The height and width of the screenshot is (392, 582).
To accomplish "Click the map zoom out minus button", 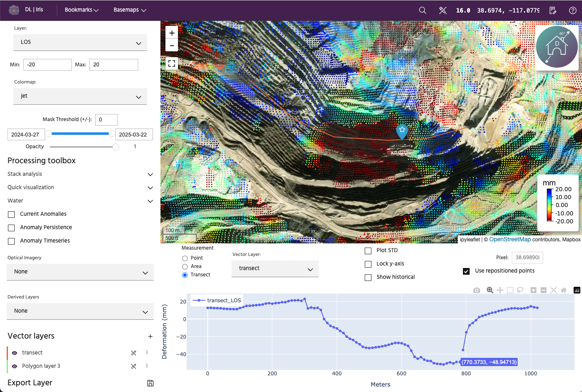I will click(172, 45).
